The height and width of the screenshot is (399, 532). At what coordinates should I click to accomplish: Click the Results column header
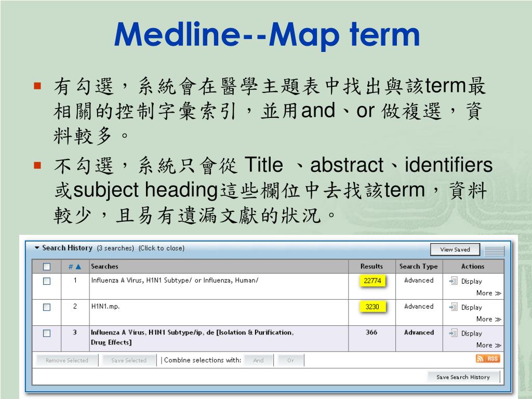pyautogui.click(x=371, y=267)
